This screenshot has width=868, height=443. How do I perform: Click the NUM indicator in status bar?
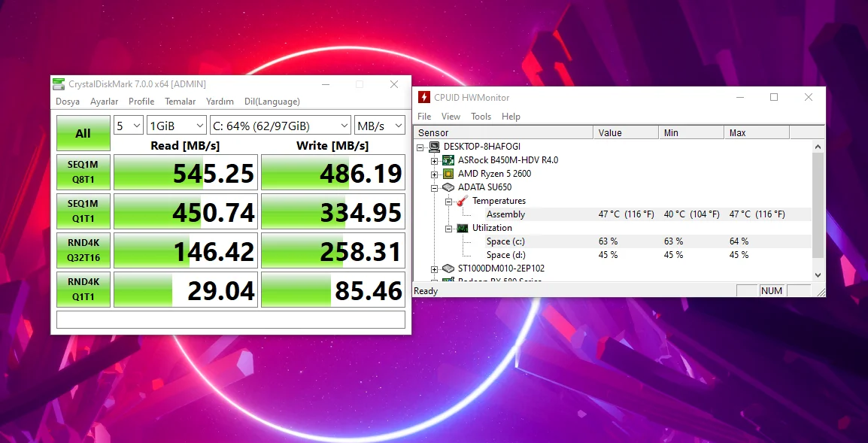click(772, 291)
